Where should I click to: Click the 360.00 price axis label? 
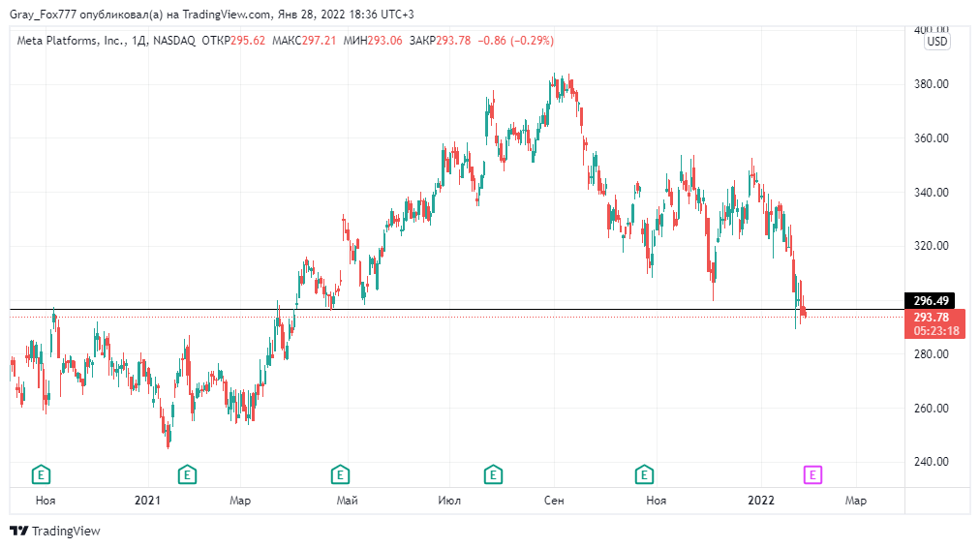click(932, 138)
